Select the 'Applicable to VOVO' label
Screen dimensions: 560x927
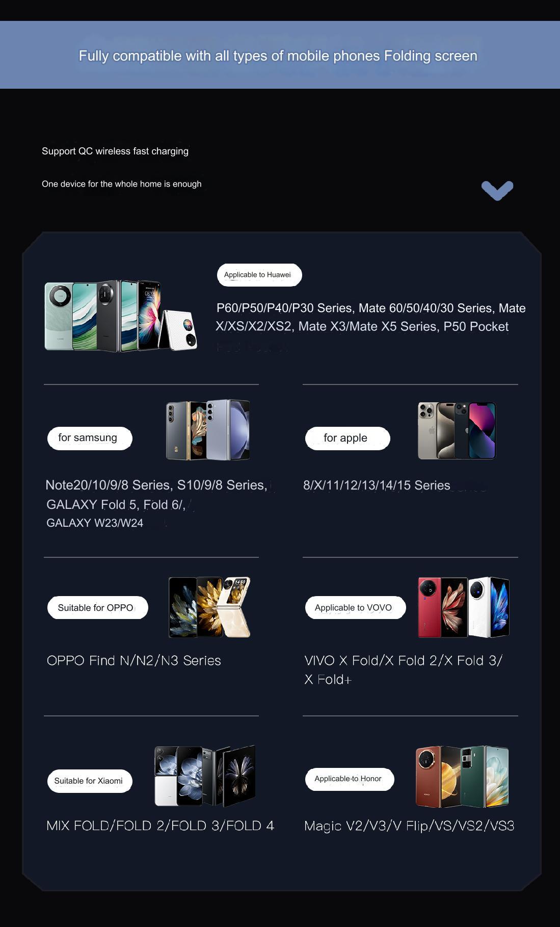point(356,608)
